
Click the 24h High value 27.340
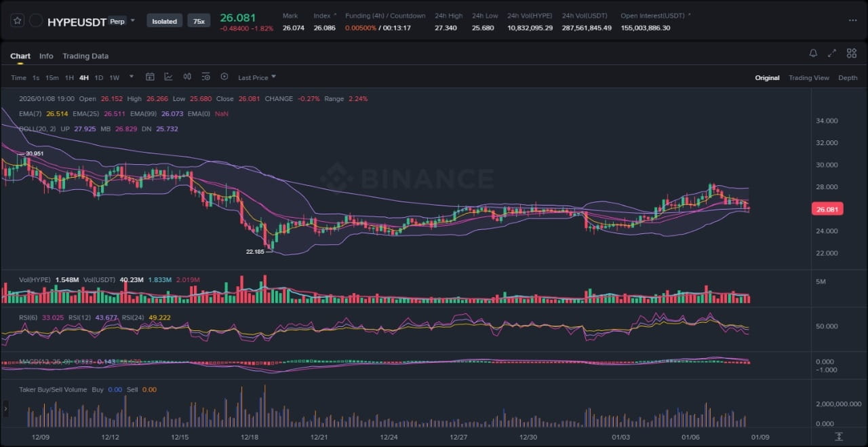point(446,28)
